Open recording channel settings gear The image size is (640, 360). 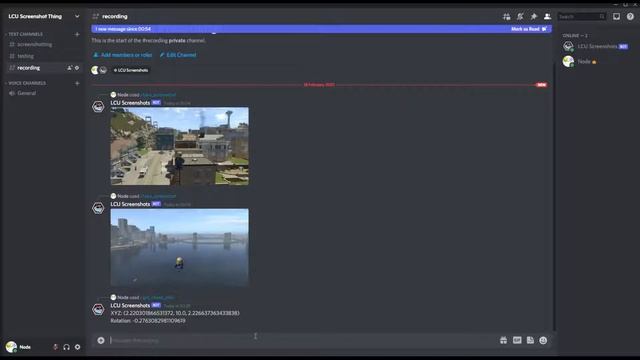point(77,68)
